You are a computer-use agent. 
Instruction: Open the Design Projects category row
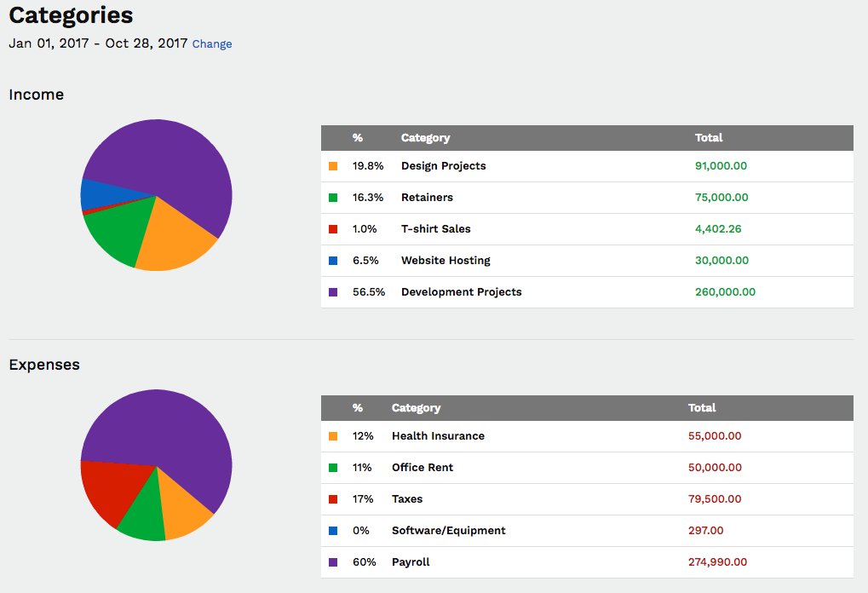pyautogui.click(x=443, y=166)
